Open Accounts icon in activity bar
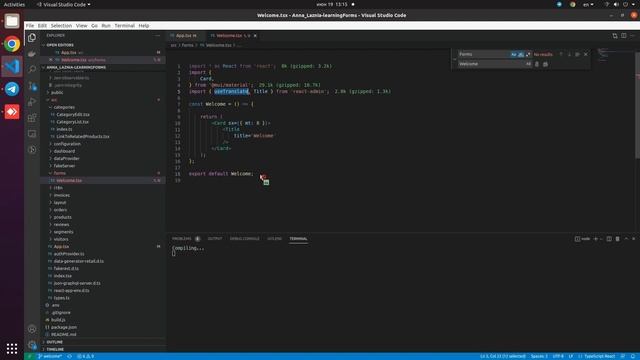The width and height of the screenshot is (640, 360). click(x=32, y=329)
